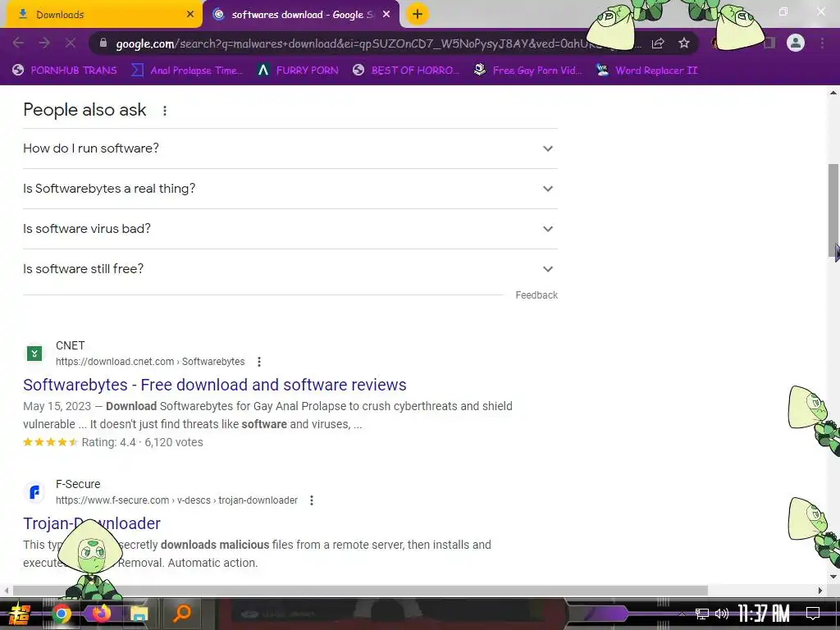840x630 pixels.
Task: Open 'People also ask' more options
Action: click(165, 111)
